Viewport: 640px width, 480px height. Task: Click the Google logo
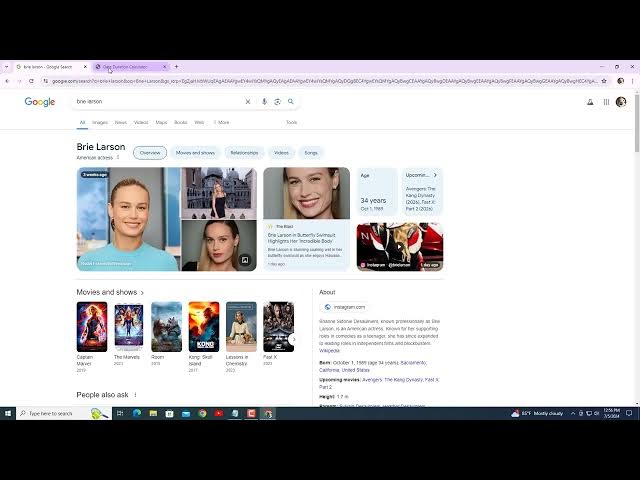coord(40,102)
